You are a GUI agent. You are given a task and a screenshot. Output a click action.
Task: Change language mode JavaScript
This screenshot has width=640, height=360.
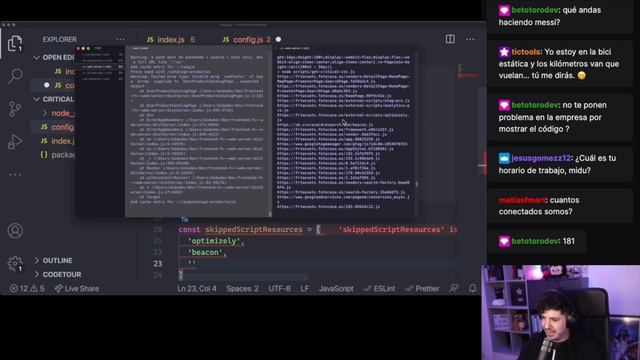[x=336, y=289]
